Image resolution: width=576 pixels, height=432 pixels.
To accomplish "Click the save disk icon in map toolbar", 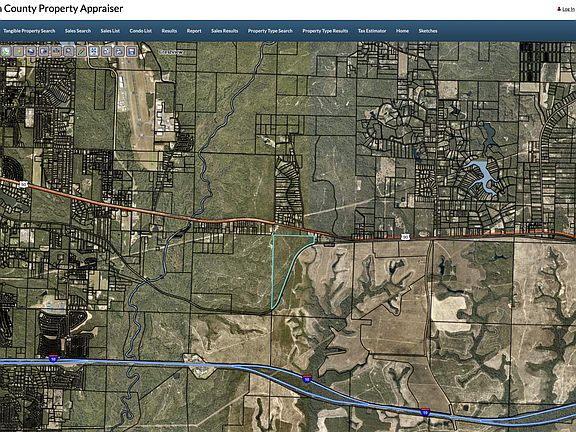I will tap(132, 51).
